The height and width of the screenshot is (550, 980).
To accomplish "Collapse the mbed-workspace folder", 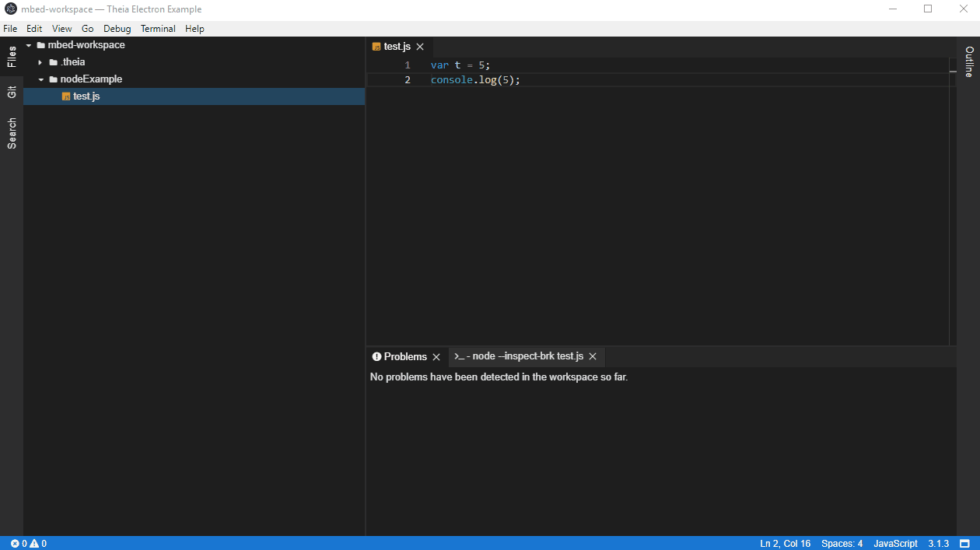I will pos(29,44).
